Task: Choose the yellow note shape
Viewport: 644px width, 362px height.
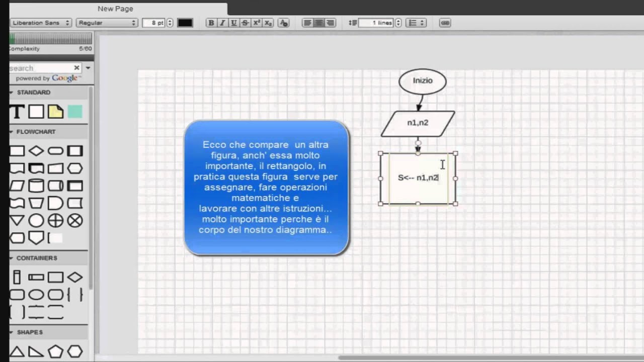Action: (55, 112)
